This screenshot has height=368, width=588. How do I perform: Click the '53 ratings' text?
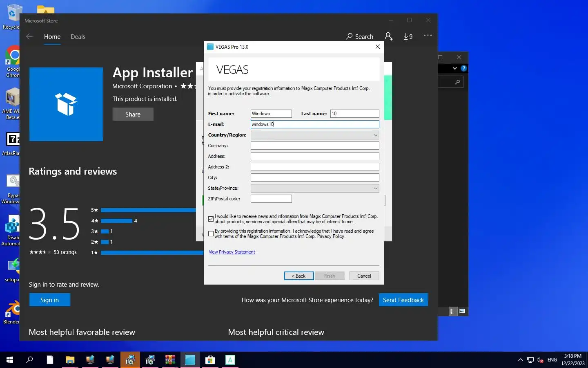pyautogui.click(x=65, y=252)
